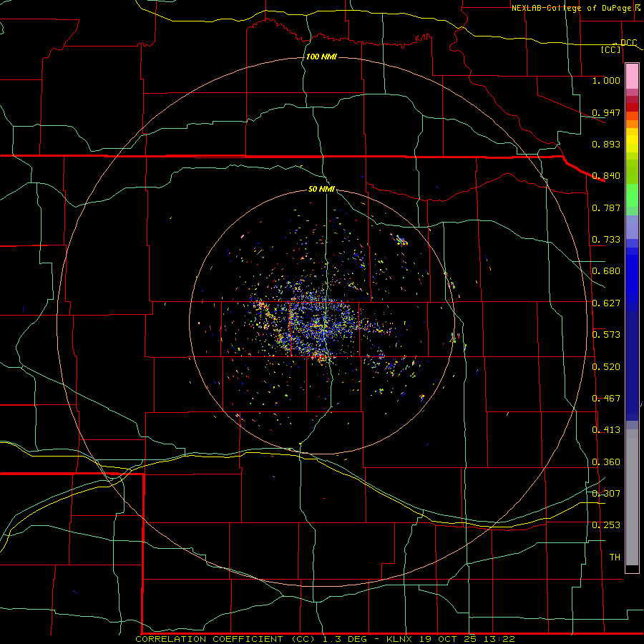Click the CORRELATION COEFFICIENT caption text
The height and width of the screenshot is (644, 644).
[x=209, y=639]
